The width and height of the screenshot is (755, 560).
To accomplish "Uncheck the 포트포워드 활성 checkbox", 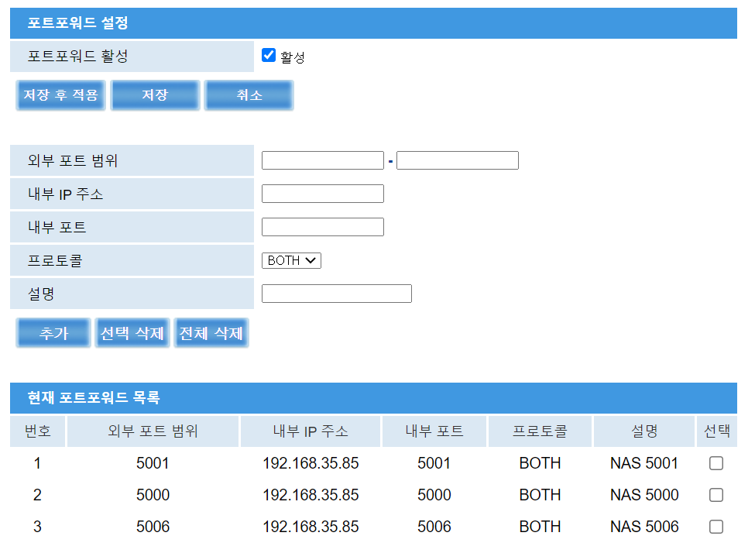I will click(269, 55).
